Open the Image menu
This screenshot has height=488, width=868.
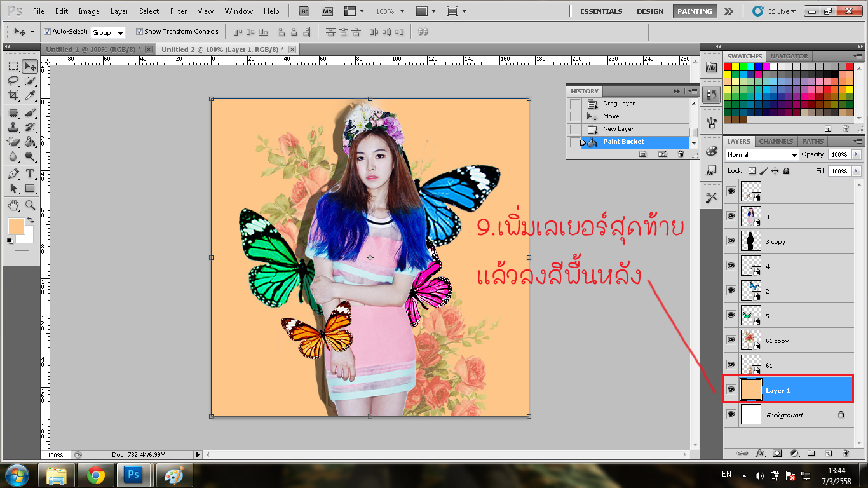(89, 11)
